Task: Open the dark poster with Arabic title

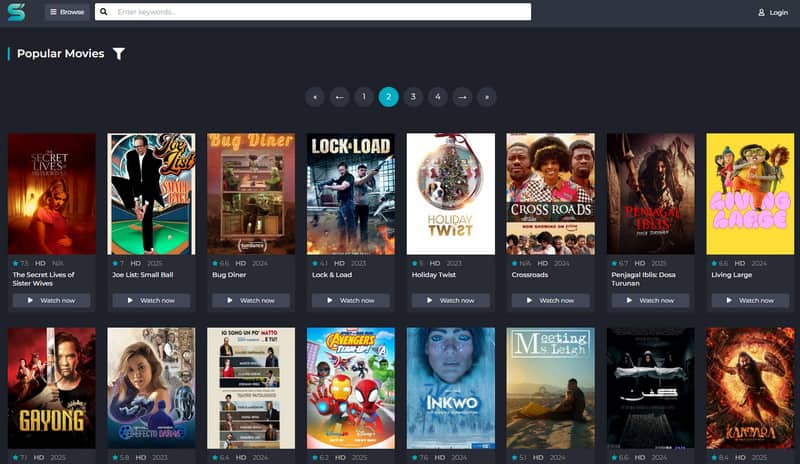Action: (651, 388)
